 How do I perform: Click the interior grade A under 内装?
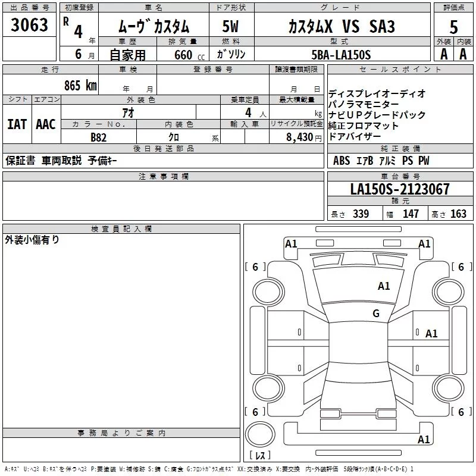(463, 54)
